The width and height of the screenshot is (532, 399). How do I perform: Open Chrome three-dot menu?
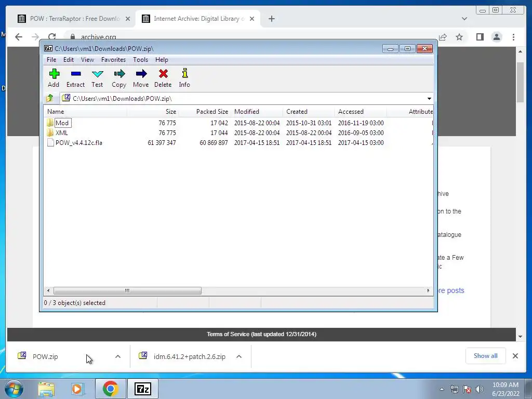point(513,37)
